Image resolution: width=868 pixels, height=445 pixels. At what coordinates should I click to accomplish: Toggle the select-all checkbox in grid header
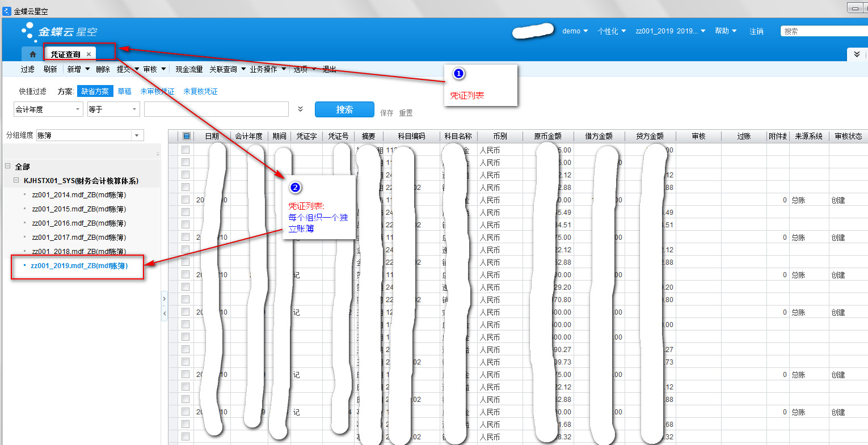186,136
